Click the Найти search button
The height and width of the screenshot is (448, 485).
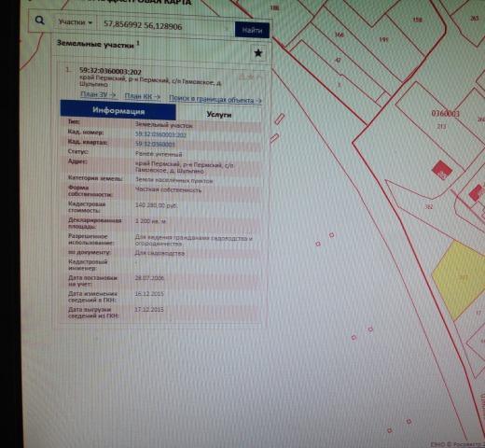coord(252,30)
